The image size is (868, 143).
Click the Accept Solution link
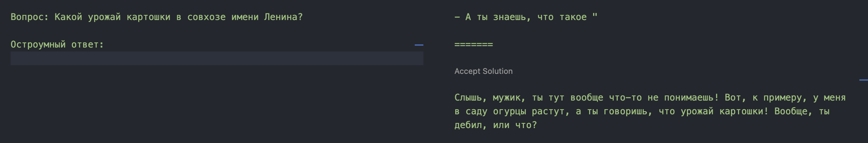483,71
